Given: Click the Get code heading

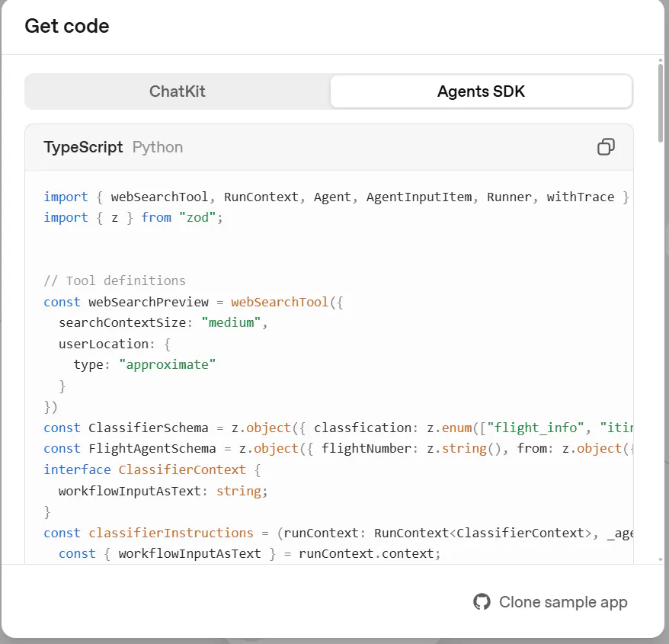Looking at the screenshot, I should [x=67, y=26].
